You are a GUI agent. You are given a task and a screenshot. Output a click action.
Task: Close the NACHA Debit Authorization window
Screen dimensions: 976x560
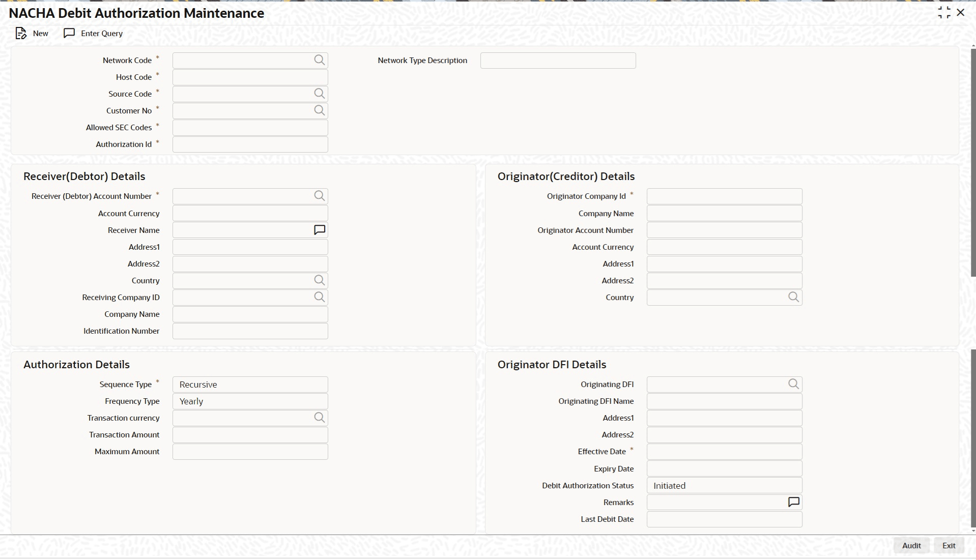click(961, 13)
